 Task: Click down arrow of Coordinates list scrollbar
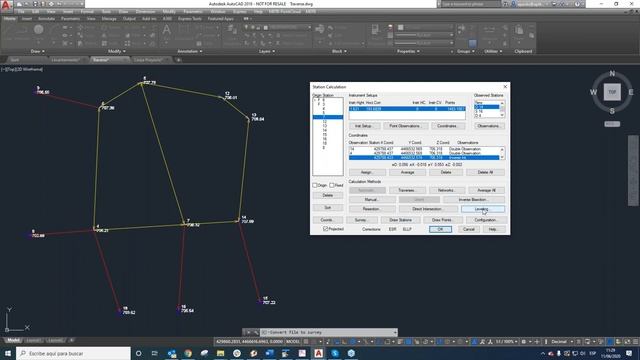(502, 158)
